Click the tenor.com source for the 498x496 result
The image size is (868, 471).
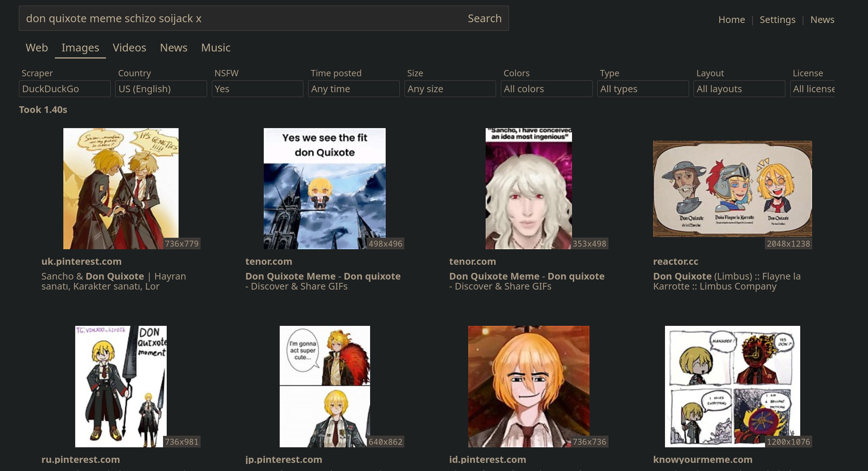click(x=269, y=261)
